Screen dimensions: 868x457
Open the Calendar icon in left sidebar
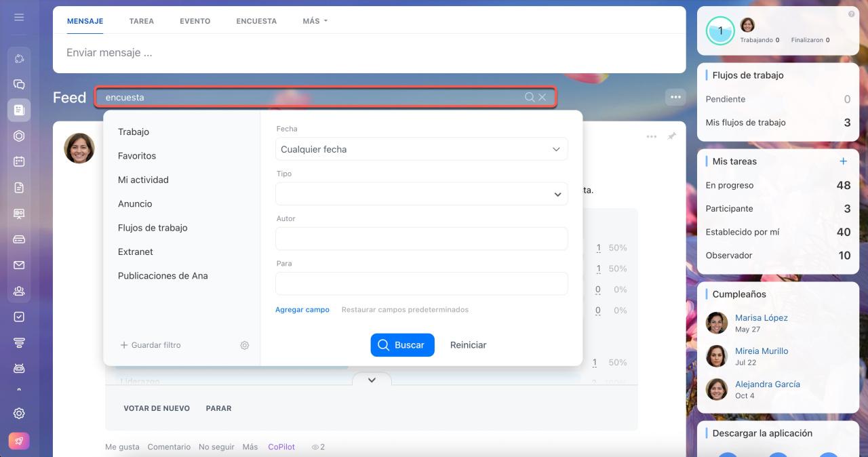[x=19, y=161]
